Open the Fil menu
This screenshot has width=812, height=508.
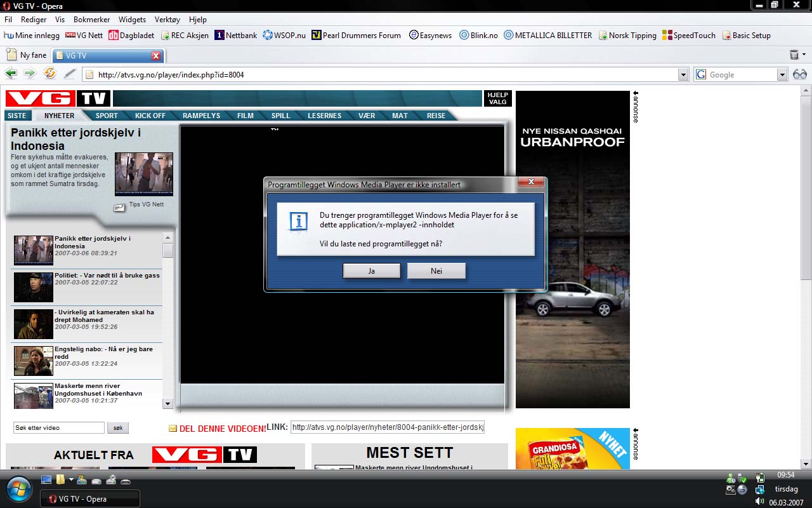click(8, 20)
